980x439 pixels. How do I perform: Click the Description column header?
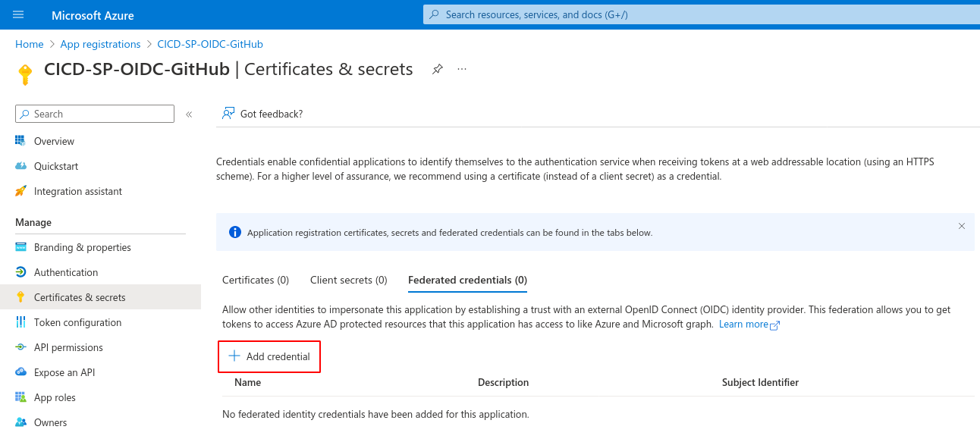tap(504, 382)
